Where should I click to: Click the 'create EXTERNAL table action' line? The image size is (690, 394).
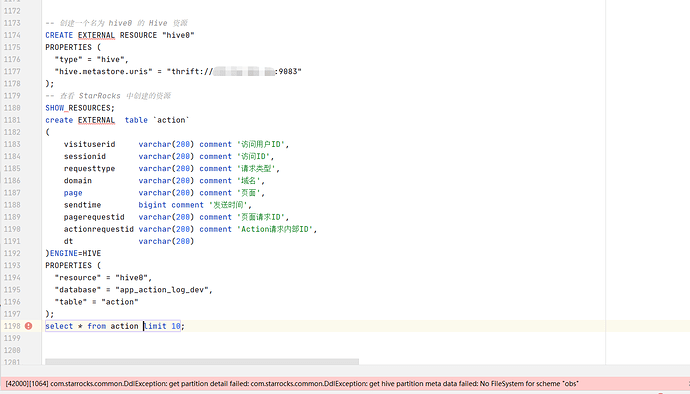tap(117, 120)
